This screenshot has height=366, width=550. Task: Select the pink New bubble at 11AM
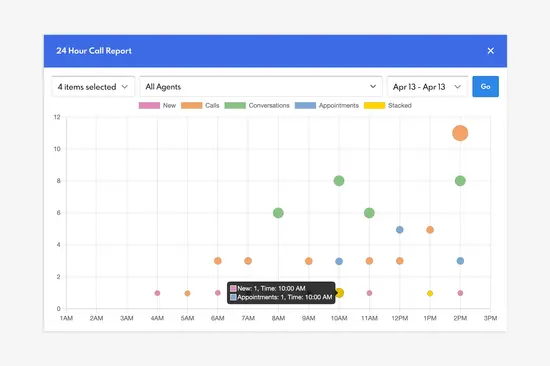click(x=369, y=293)
